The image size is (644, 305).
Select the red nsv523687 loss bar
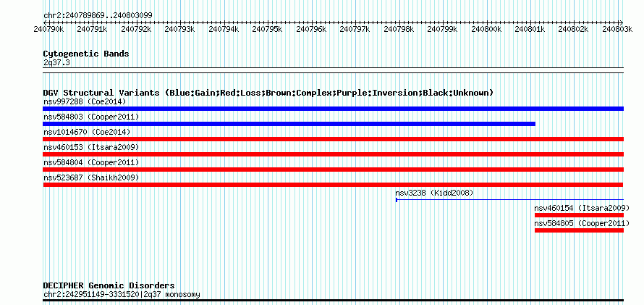(333, 185)
